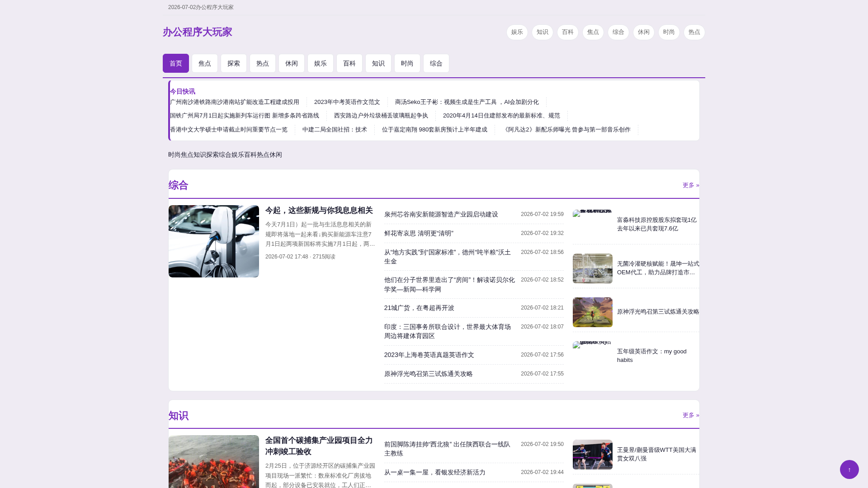Open 2023年中考英语作文范文 flash news
Viewport: 868px width, 488px height.
(x=347, y=102)
